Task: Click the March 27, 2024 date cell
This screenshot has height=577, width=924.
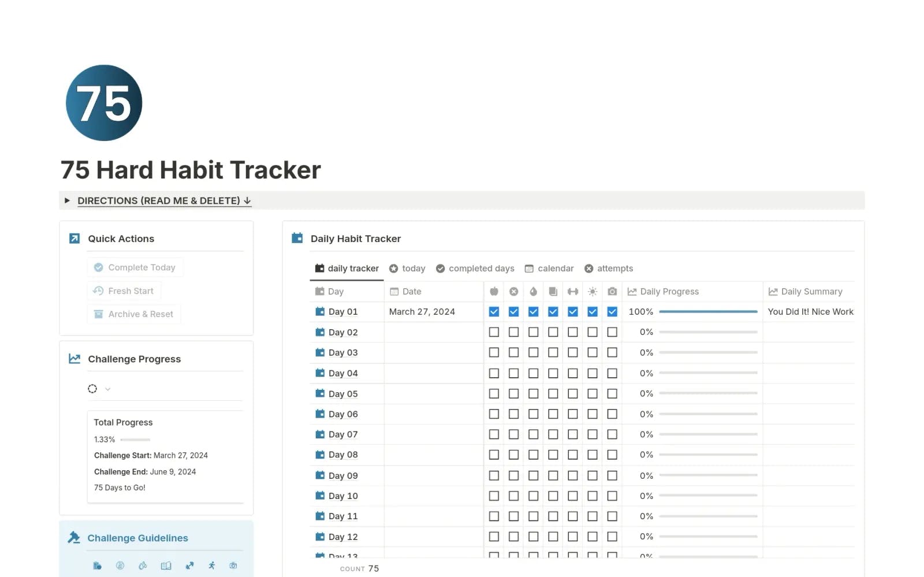Action: pos(434,312)
